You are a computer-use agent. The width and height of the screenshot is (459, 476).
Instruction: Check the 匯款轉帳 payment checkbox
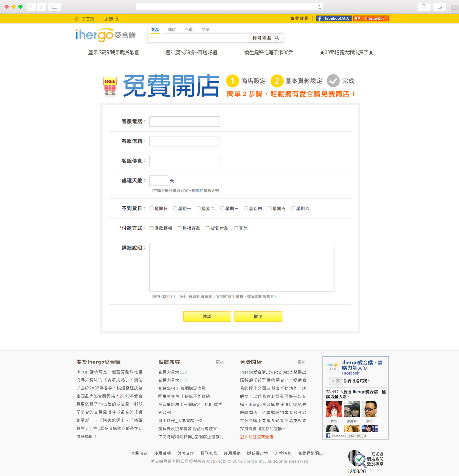[151, 228]
